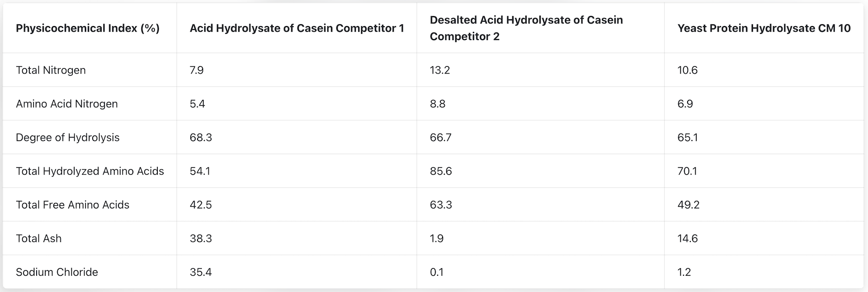Click the 7.9 Total Nitrogen value
Screen dimensions: 868x292
pyautogui.click(x=197, y=70)
